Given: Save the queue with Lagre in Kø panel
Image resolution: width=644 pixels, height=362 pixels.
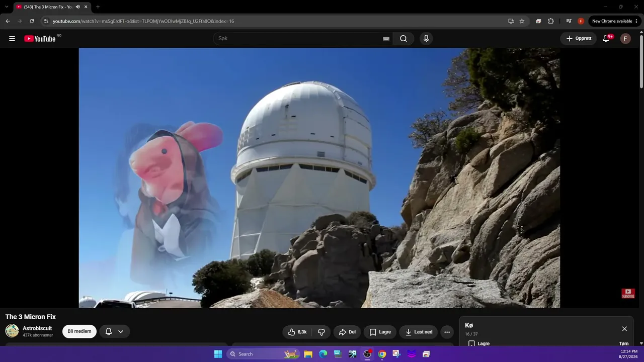Looking at the screenshot, I should coord(479,344).
